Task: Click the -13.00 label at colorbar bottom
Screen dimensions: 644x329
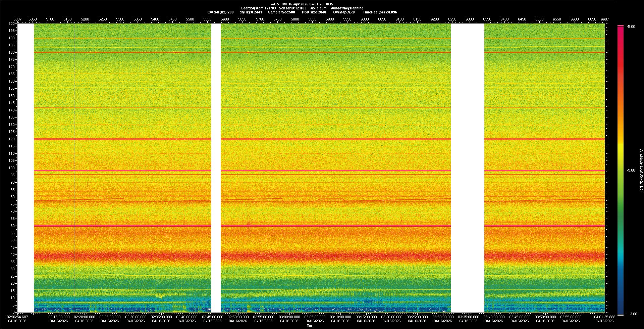Action: tap(632, 314)
